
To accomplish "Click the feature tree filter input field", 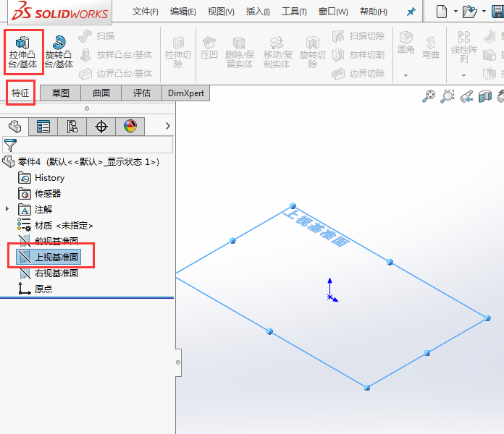I will [x=94, y=145].
